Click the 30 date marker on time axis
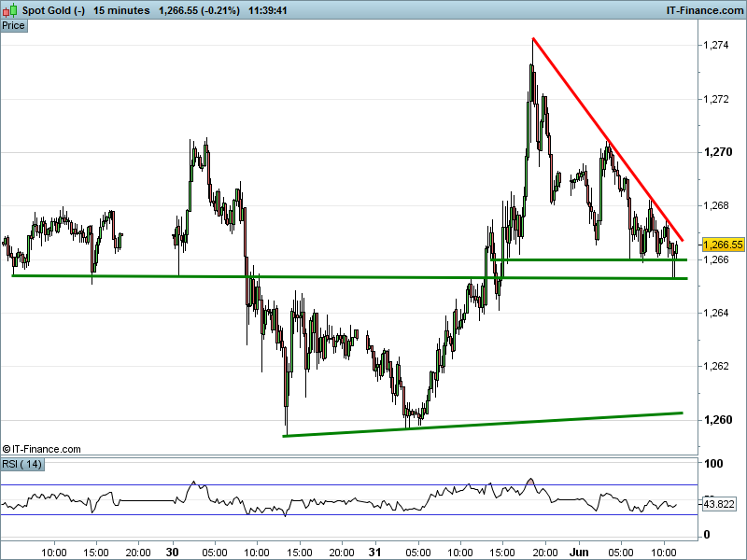The height and width of the screenshot is (560, 747). coord(173,552)
